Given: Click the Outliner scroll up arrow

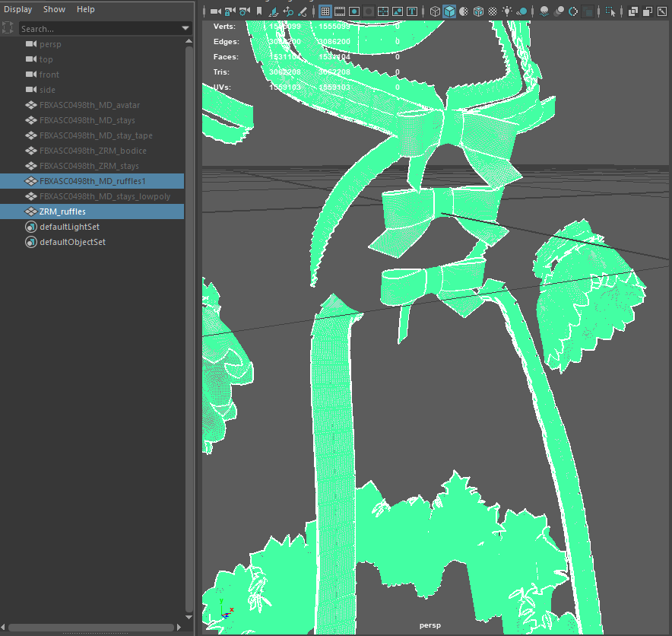Looking at the screenshot, I should (189, 40).
